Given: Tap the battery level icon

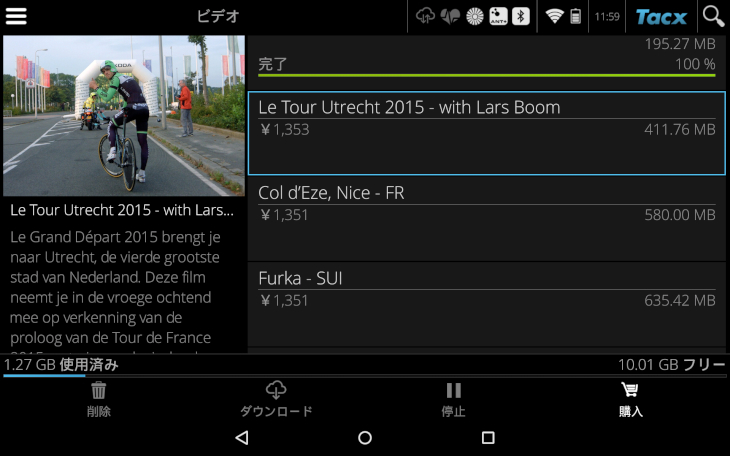Looking at the screenshot, I should pyautogui.click(x=576, y=16).
